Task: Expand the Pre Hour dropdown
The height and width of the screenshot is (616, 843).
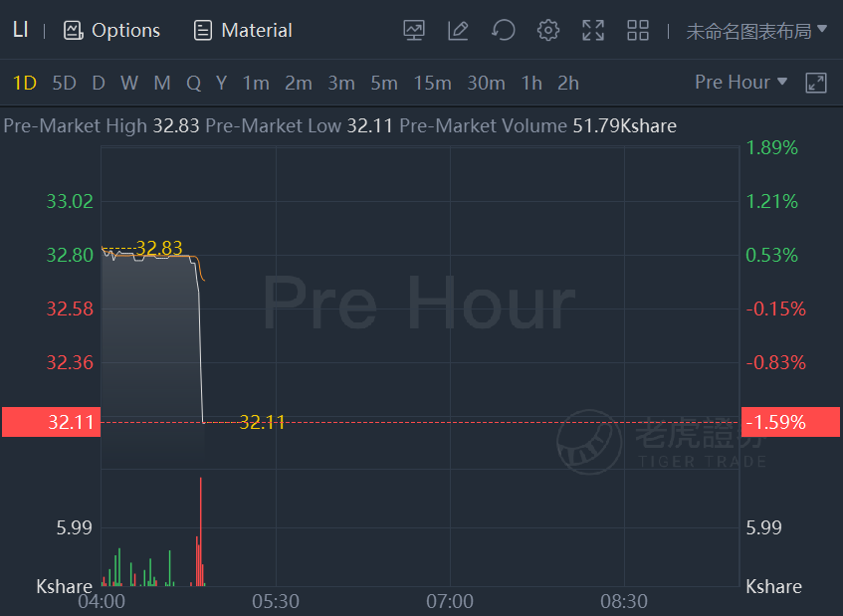Action: click(x=740, y=83)
